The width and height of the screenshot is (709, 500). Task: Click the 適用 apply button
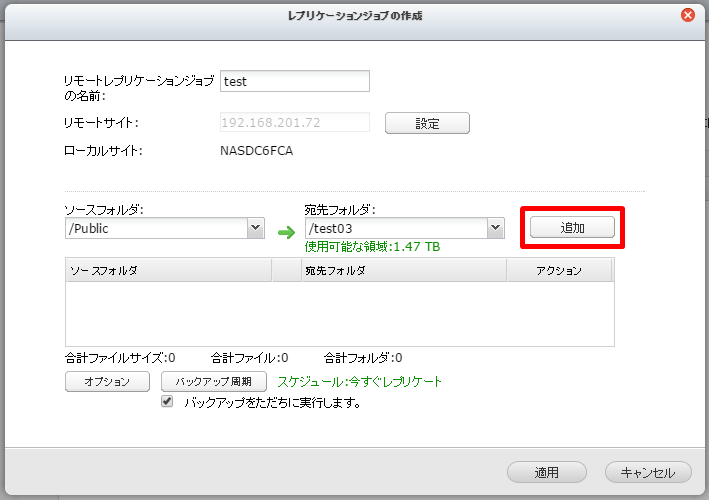click(x=547, y=472)
